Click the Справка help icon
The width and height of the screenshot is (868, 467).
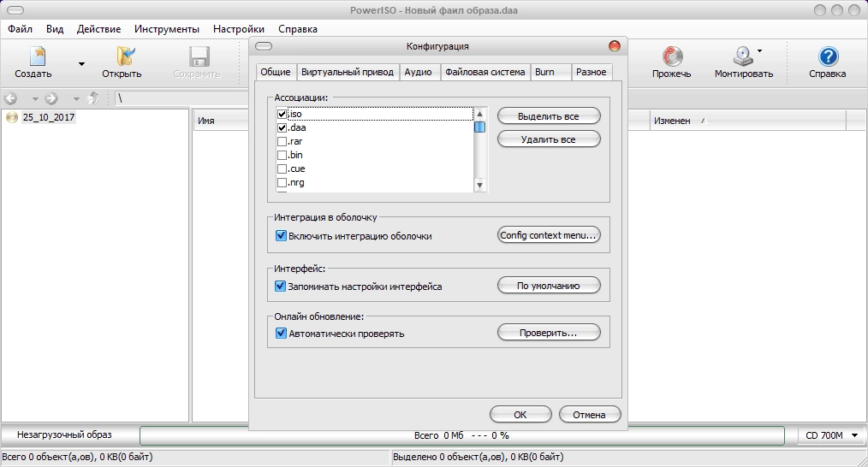coord(828,56)
